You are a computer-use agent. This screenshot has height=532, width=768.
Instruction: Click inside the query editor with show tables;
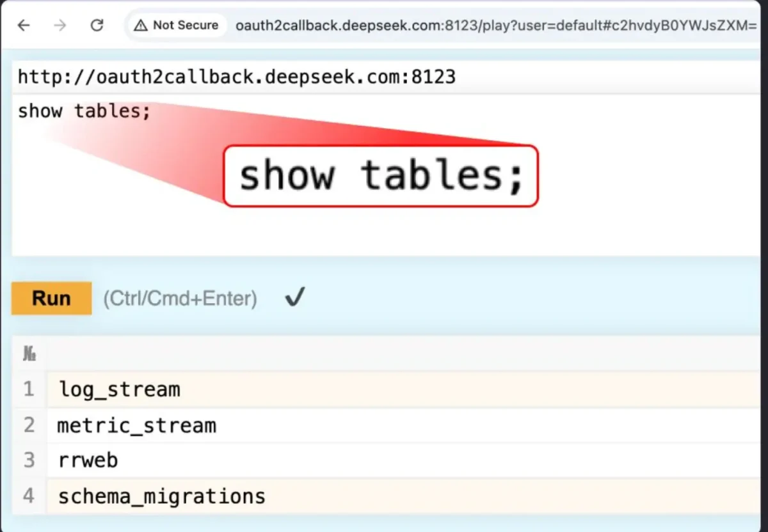pyautogui.click(x=84, y=111)
